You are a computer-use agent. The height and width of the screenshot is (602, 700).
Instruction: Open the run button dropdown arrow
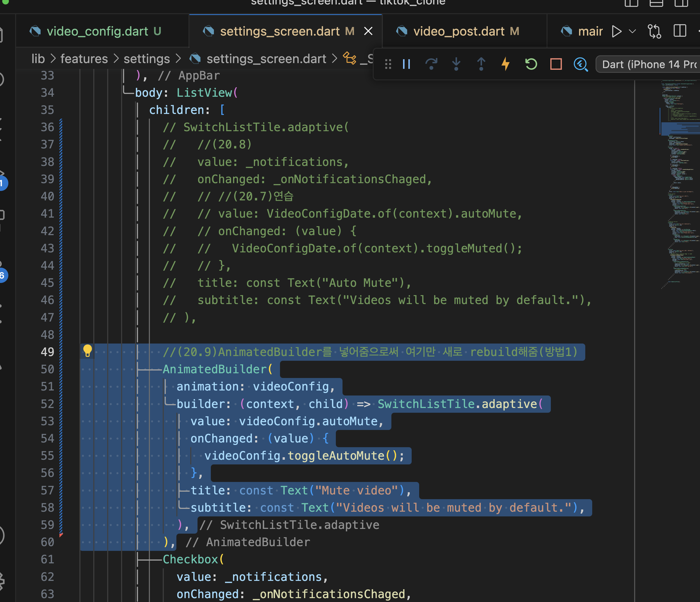tap(632, 31)
